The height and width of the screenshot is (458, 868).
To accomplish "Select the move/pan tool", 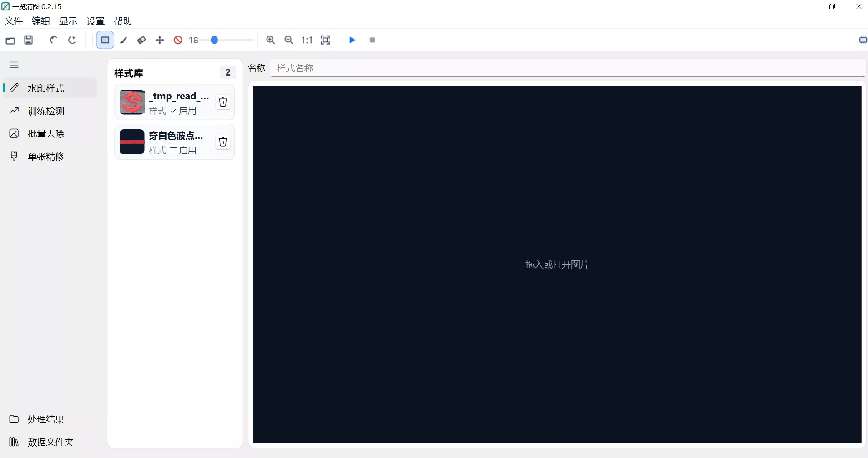I will pos(160,40).
